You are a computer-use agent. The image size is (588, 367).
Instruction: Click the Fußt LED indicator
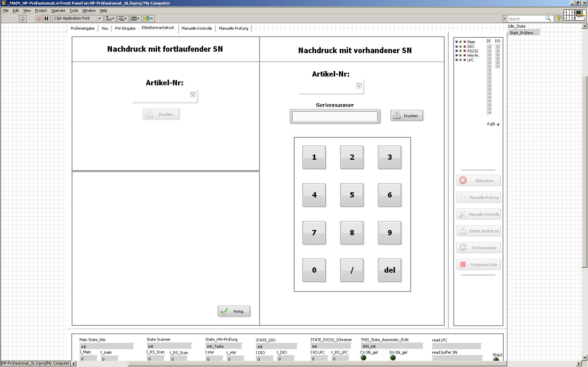[x=498, y=124]
